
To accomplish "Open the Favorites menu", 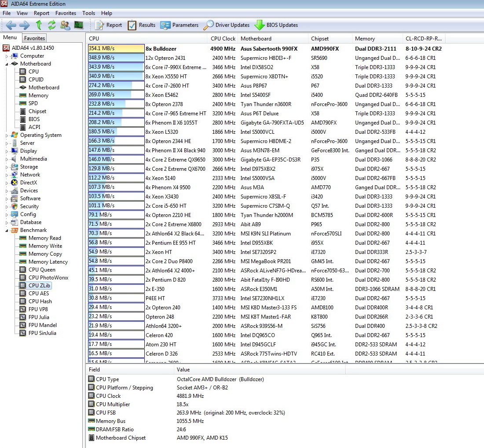I will pyautogui.click(x=66, y=13).
